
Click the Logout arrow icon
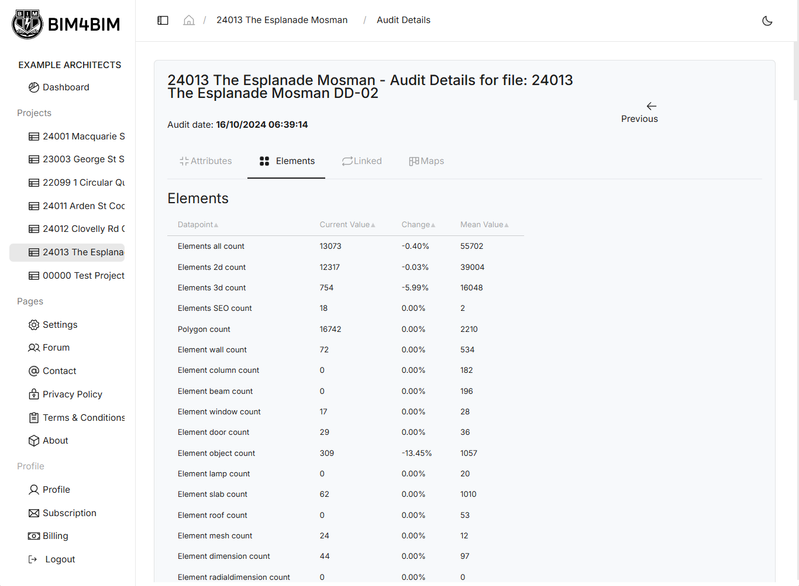click(x=34, y=559)
